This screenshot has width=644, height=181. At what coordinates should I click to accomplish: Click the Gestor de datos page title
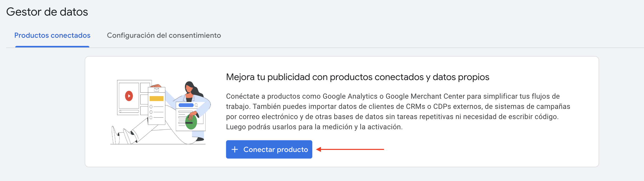[47, 12]
